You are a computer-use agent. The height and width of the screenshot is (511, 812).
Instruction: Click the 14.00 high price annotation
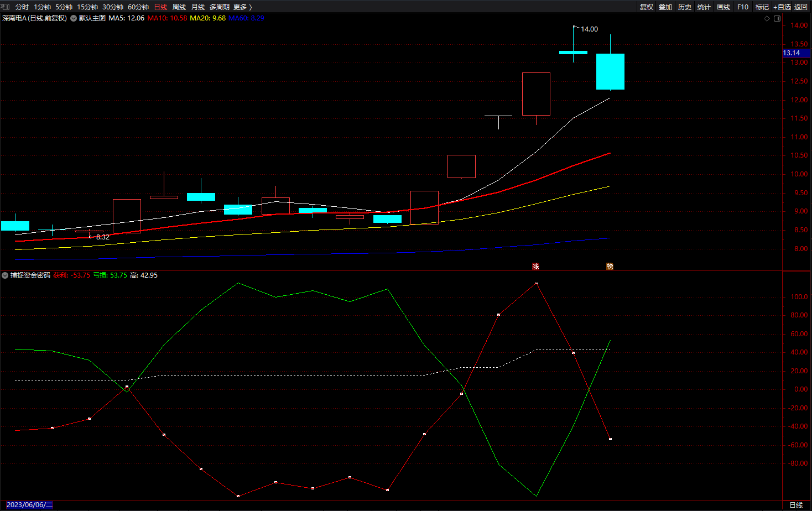coord(589,29)
